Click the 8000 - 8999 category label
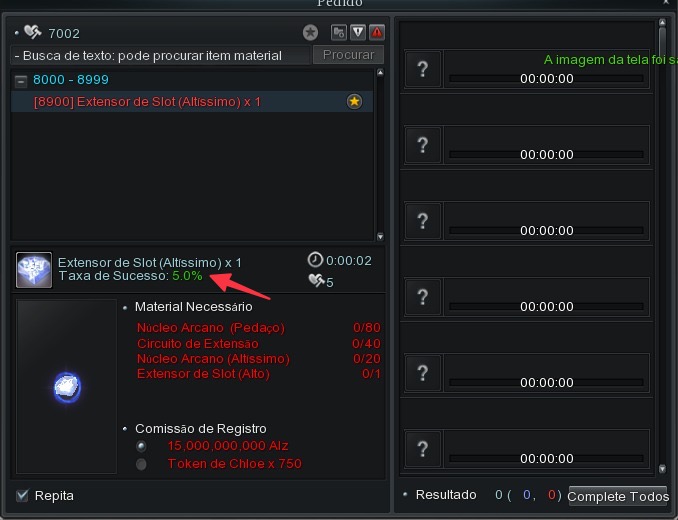The height and width of the screenshot is (520, 678). (x=71, y=80)
